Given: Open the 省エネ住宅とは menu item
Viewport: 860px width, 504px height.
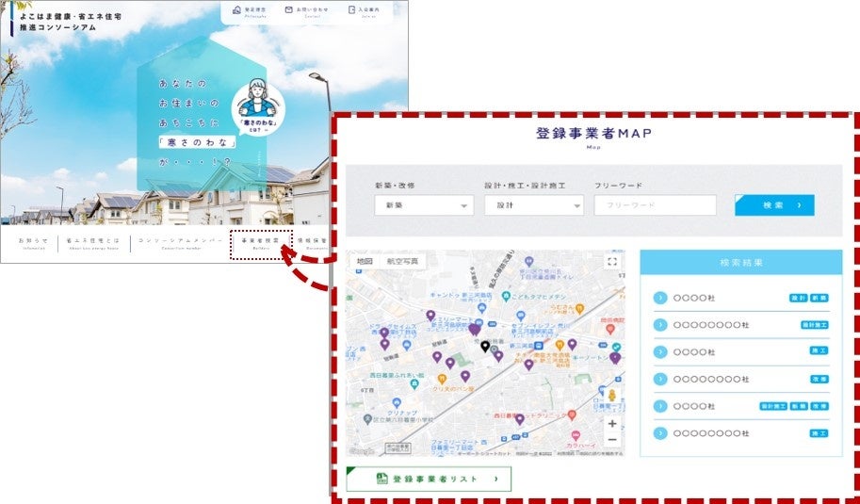Looking at the screenshot, I should [93, 243].
